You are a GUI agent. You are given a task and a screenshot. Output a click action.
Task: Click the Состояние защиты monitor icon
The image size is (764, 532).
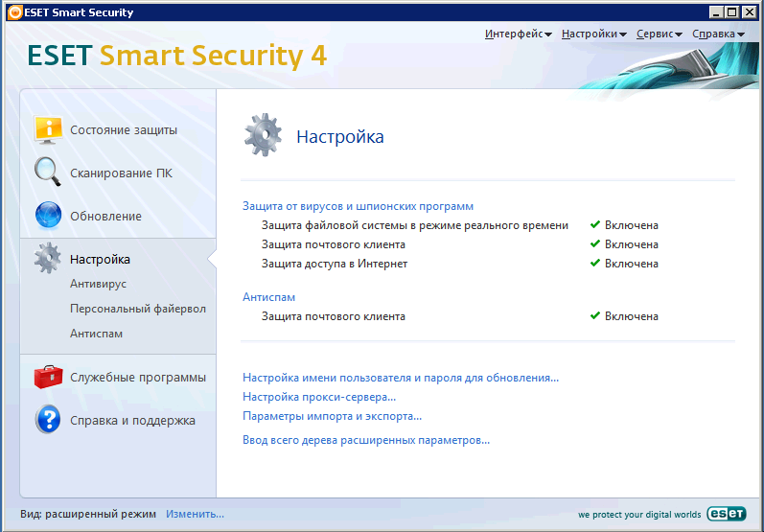(x=48, y=130)
